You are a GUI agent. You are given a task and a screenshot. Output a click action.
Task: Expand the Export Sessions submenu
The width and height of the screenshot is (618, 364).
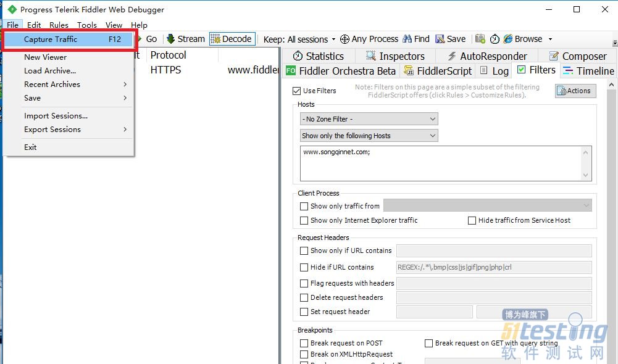click(x=125, y=129)
